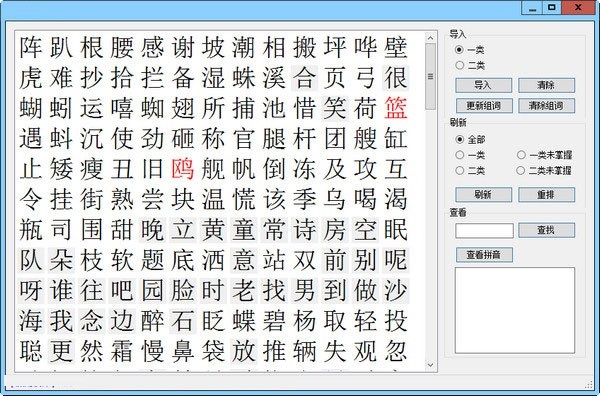Viewport: 600px width, 396px height.
Task: Click the 刷新 button
Action: click(x=483, y=194)
